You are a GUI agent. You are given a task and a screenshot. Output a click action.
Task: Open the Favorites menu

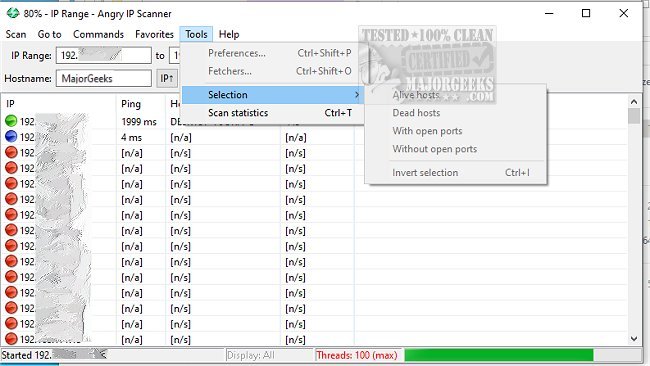click(154, 34)
